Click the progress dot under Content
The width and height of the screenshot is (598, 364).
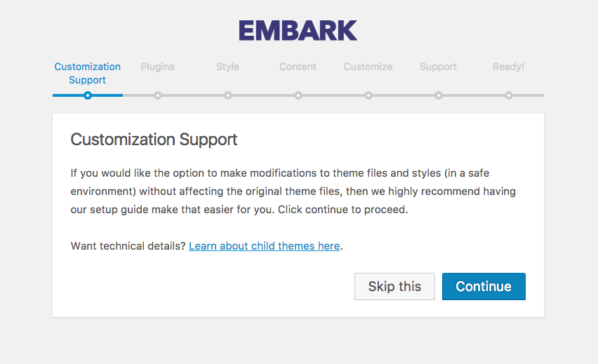tap(298, 95)
